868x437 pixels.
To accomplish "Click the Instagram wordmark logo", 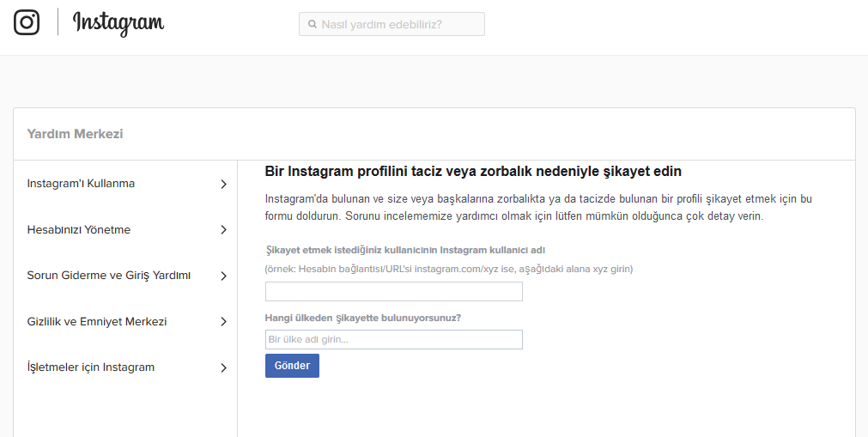I will click(118, 22).
